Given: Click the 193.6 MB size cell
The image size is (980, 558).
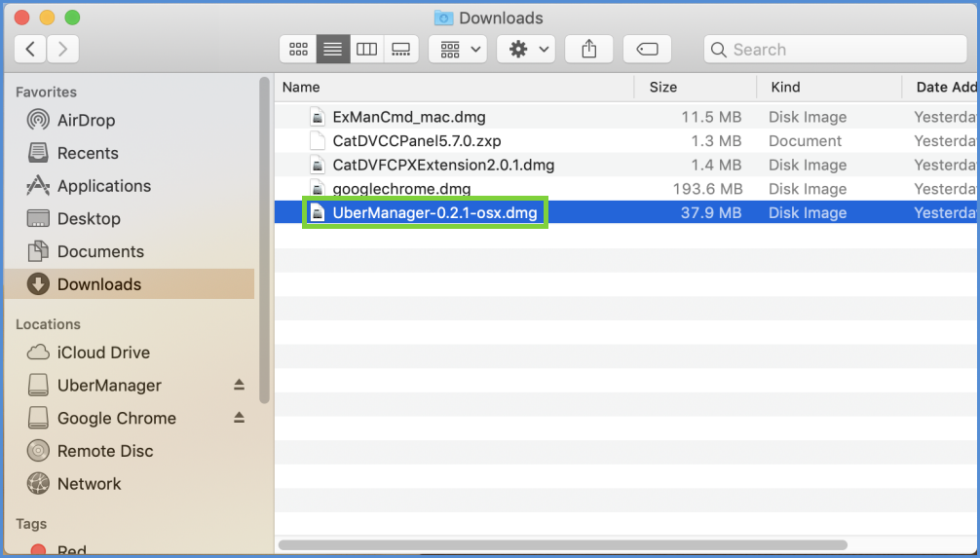Looking at the screenshot, I should point(707,189).
